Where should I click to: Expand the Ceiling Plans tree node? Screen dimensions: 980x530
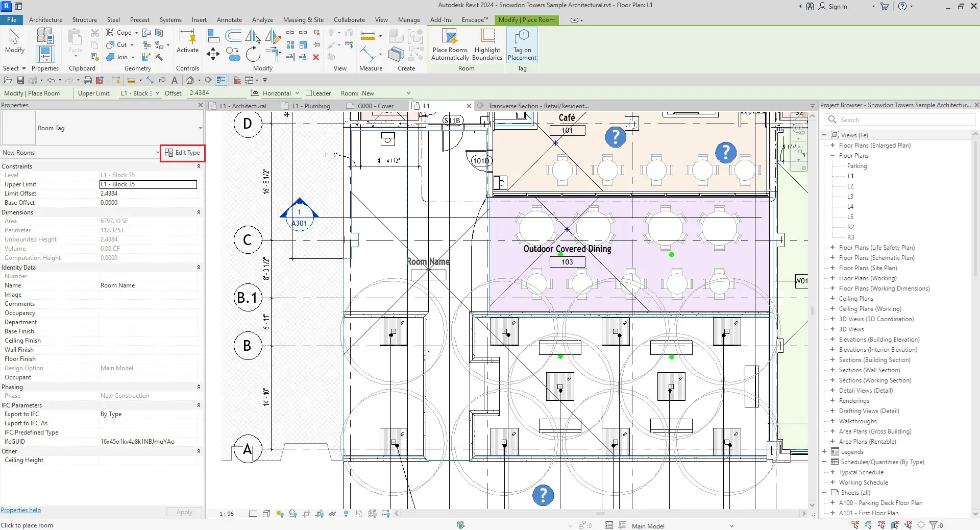tap(832, 299)
